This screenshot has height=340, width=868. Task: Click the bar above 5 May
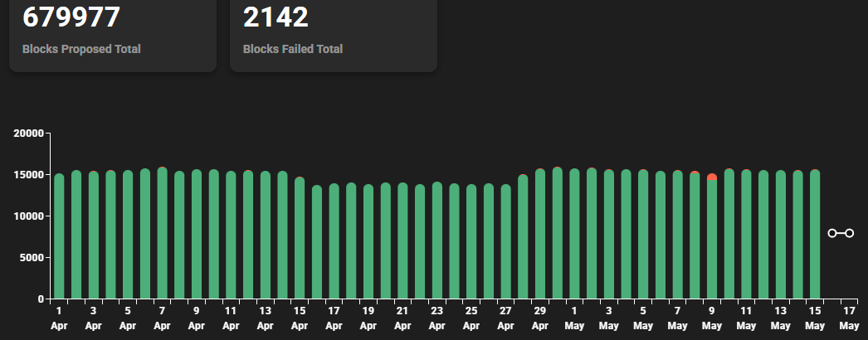pos(643,235)
